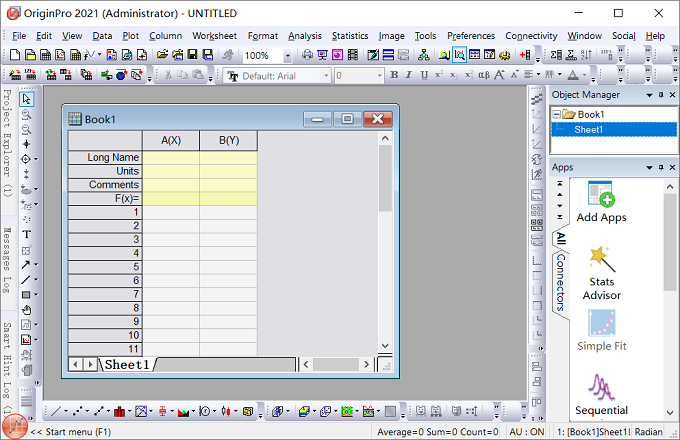Screen dimensions: 680x440
Task: Click the Add New Columns icon
Action: pos(525,55)
